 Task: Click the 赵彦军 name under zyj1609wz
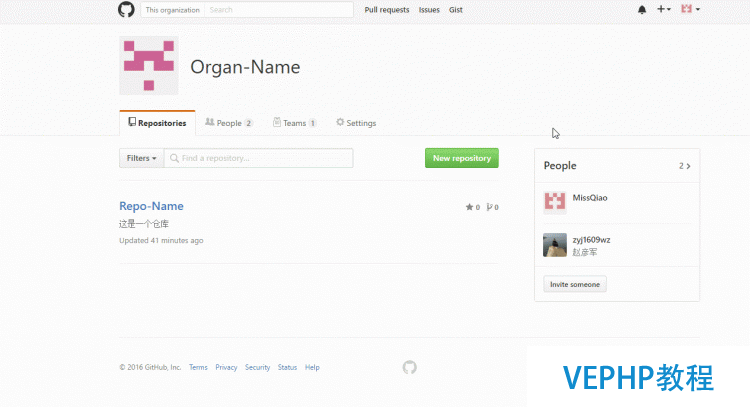coord(585,252)
